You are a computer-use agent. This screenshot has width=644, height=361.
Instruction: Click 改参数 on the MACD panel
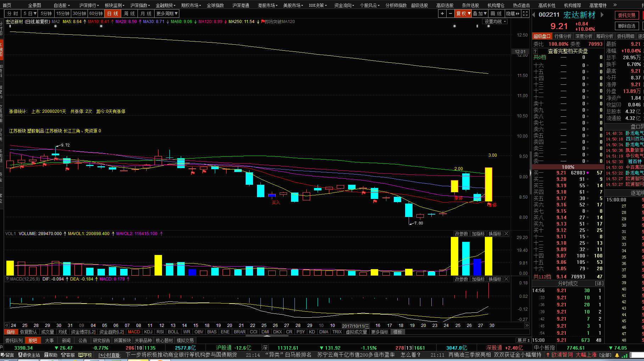point(461,279)
